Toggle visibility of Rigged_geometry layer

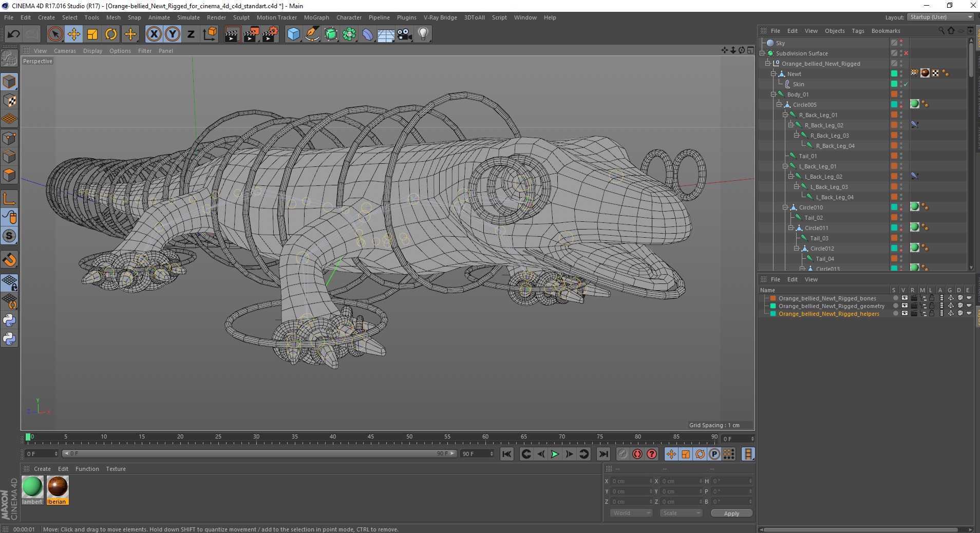[x=904, y=306]
